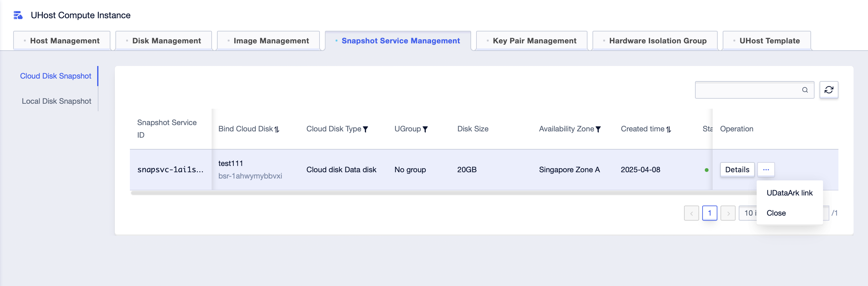Choose Close in the dropdown menu
The image size is (868, 286).
[x=789, y=213]
